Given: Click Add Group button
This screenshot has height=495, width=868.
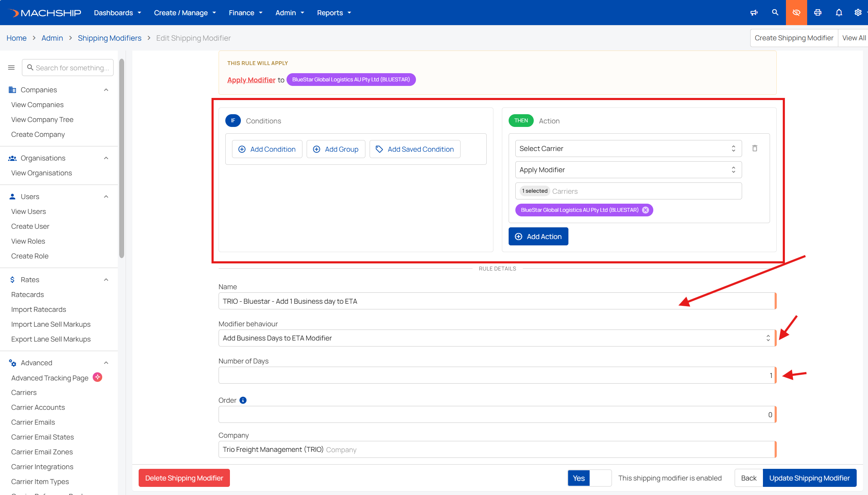Looking at the screenshot, I should (336, 149).
